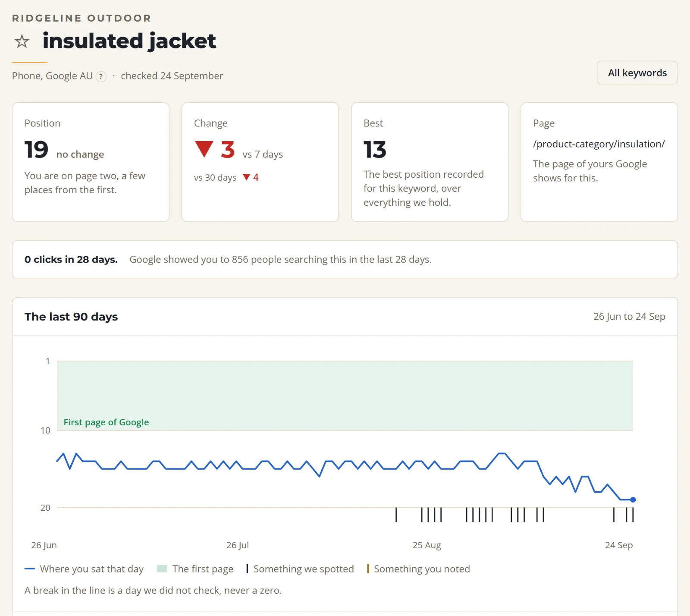Click the "26 Jun" axis label
The width and height of the screenshot is (690, 616).
click(44, 545)
